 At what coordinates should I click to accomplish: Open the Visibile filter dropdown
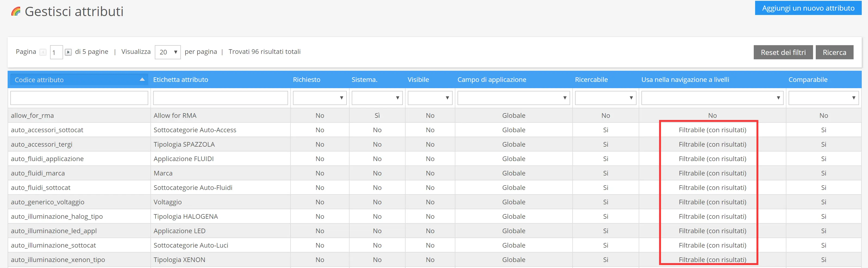pyautogui.click(x=429, y=98)
